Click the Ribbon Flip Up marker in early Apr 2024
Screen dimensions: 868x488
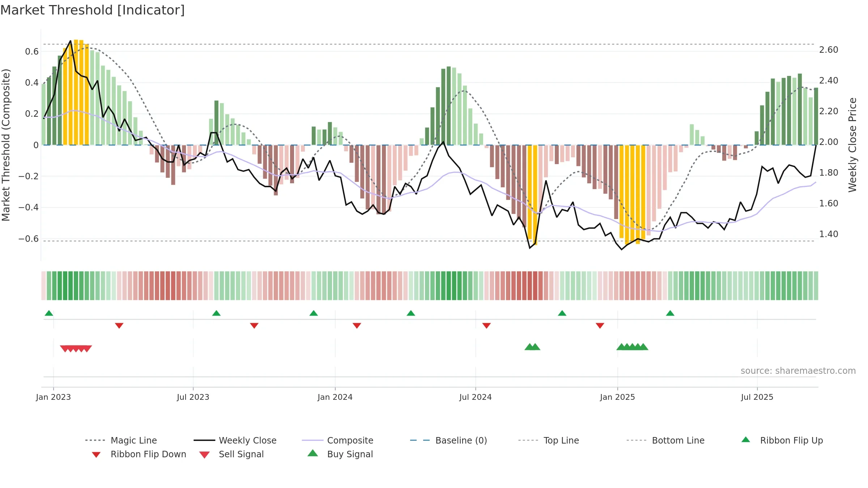point(411,313)
